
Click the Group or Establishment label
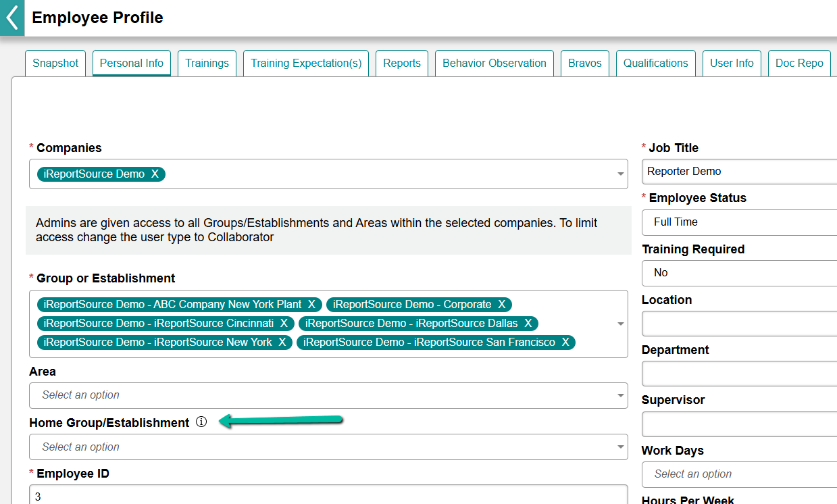[x=105, y=278]
